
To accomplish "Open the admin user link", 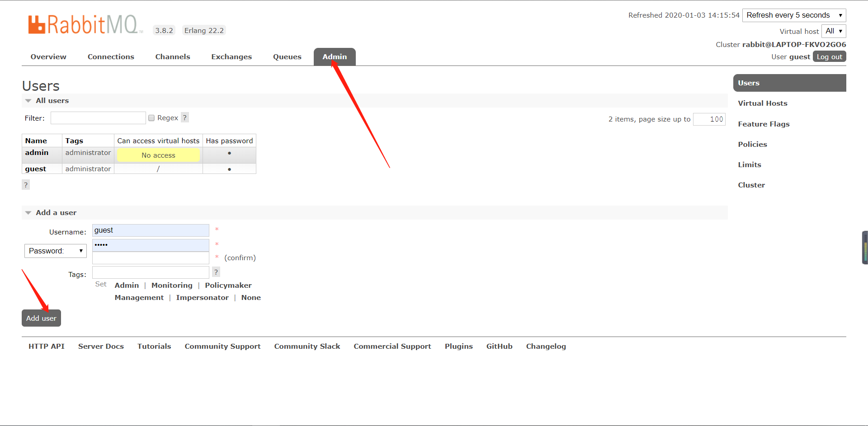I will coord(37,153).
